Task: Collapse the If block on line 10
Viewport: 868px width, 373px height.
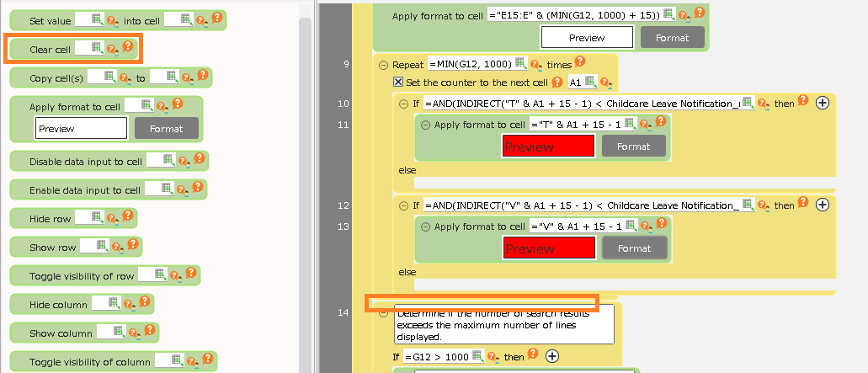Action: [x=402, y=104]
